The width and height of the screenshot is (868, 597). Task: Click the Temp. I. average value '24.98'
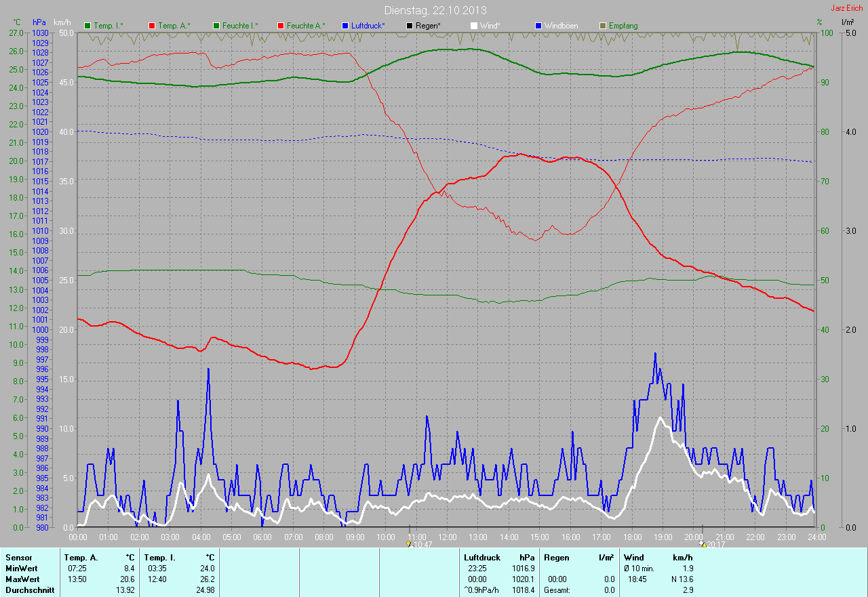pyautogui.click(x=205, y=590)
